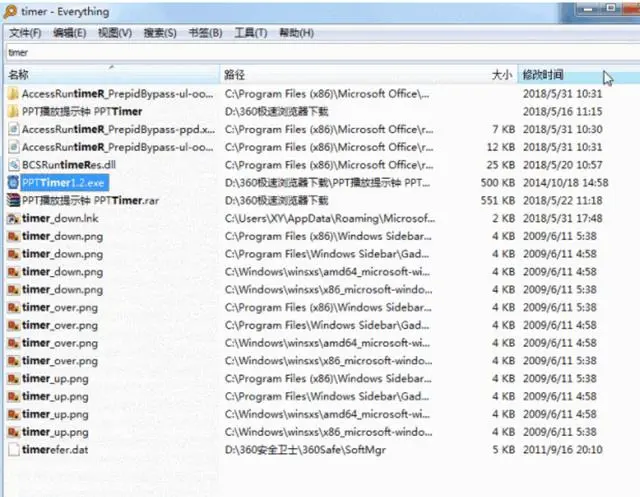This screenshot has width=640, height=497.
Task: Click the PPTTimer1.2.exe clock icon
Action: [x=13, y=182]
